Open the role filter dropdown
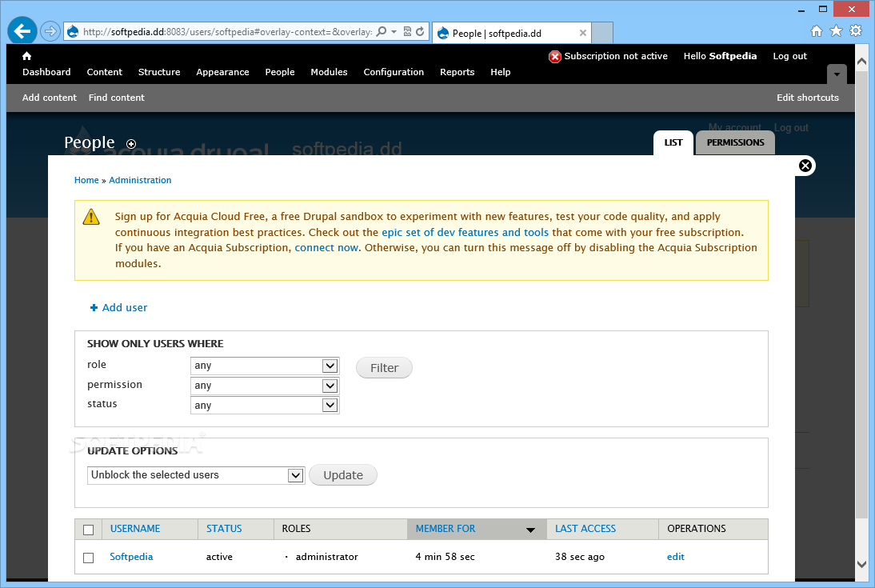Viewport: 875px width, 588px height. pos(265,366)
